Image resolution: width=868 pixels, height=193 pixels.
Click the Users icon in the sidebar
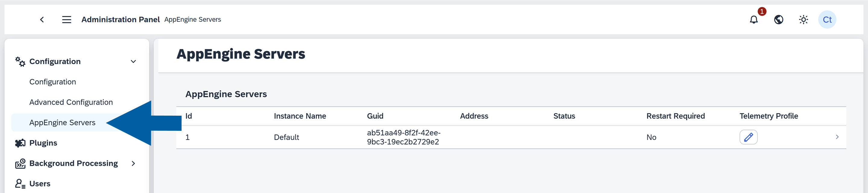(x=20, y=184)
